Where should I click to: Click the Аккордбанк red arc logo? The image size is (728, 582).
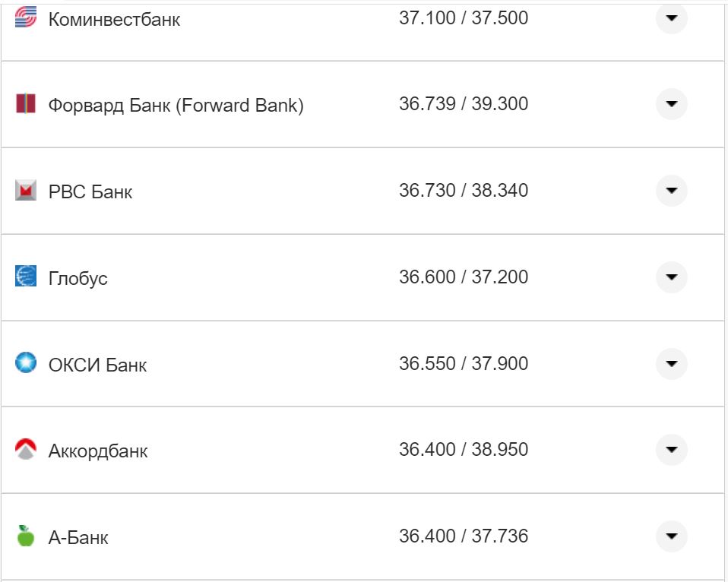26,450
